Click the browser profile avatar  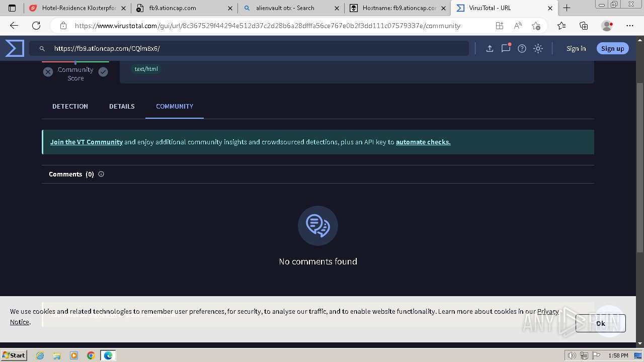click(607, 26)
